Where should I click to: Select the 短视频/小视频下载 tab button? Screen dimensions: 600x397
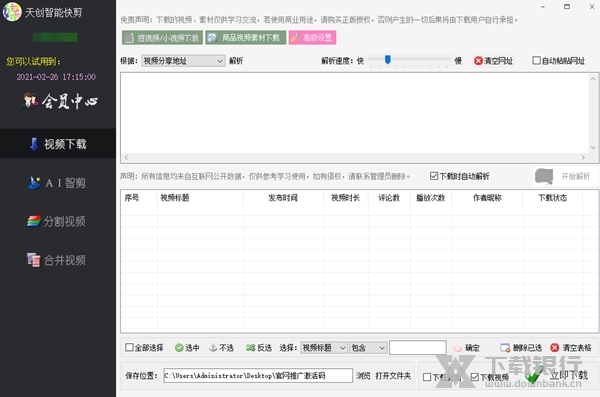tap(162, 38)
